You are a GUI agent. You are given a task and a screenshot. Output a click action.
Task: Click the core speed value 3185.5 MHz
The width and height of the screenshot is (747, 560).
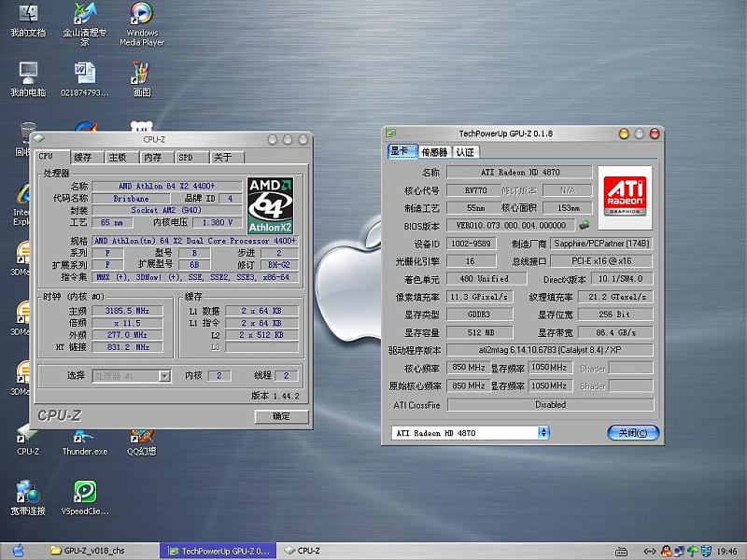(x=127, y=311)
